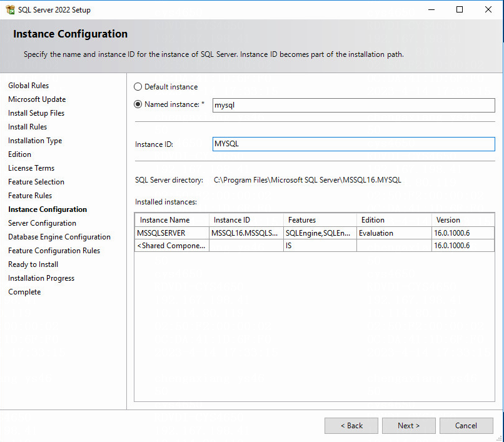
Task: Click the Edition column header
Action: click(x=394, y=220)
